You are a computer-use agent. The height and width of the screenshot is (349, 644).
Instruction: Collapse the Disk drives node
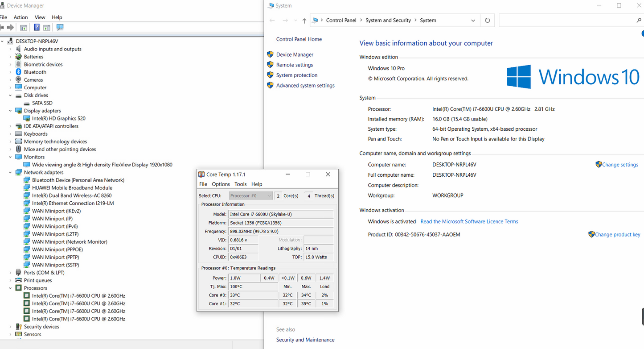coord(10,95)
